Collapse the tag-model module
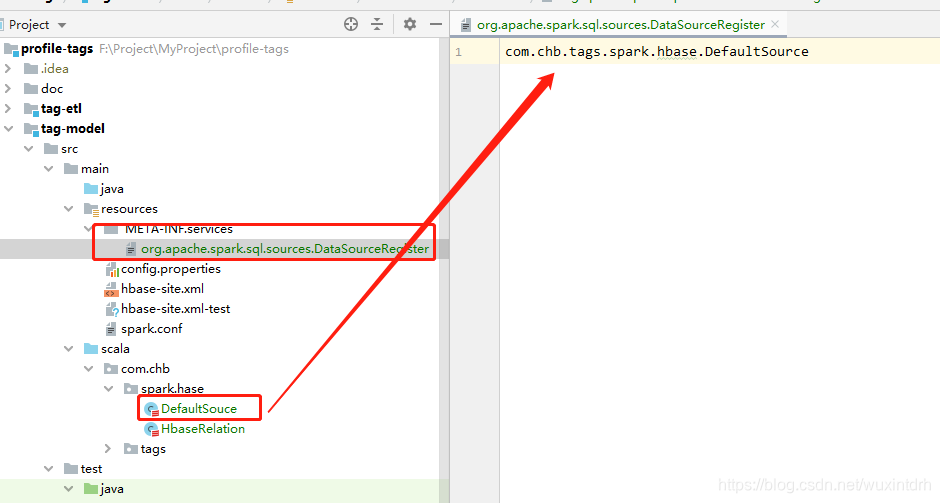This screenshot has width=940, height=503. pyautogui.click(x=8, y=129)
